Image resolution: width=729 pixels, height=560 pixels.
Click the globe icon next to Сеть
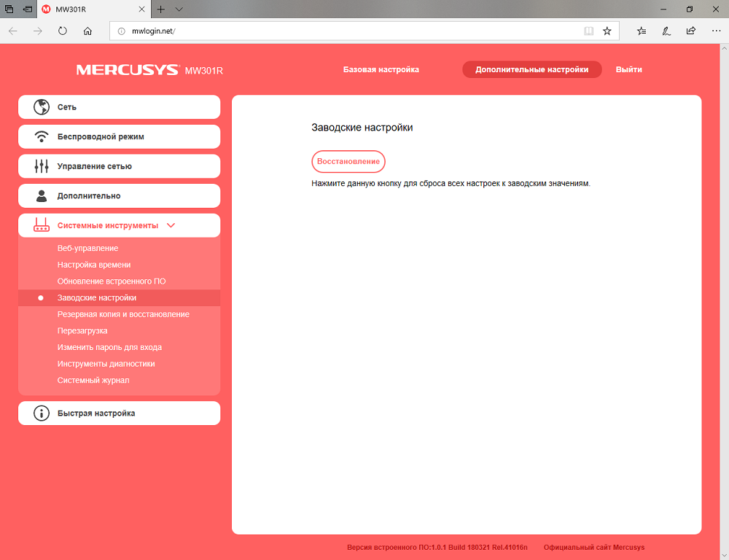point(42,107)
